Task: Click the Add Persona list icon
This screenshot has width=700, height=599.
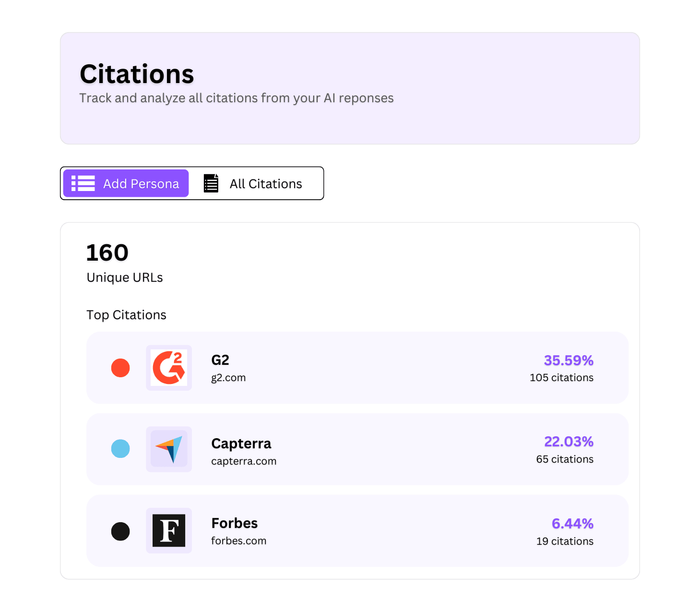Action: 83,183
